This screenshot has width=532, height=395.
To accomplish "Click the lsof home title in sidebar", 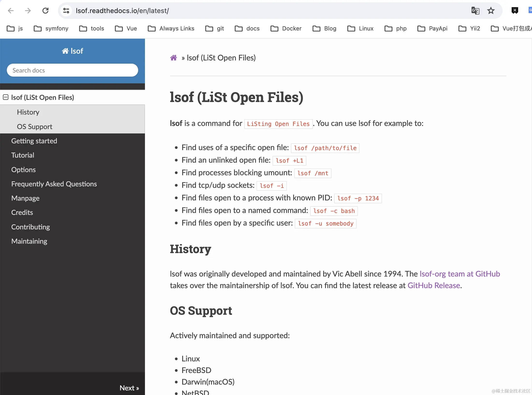I will tap(72, 51).
